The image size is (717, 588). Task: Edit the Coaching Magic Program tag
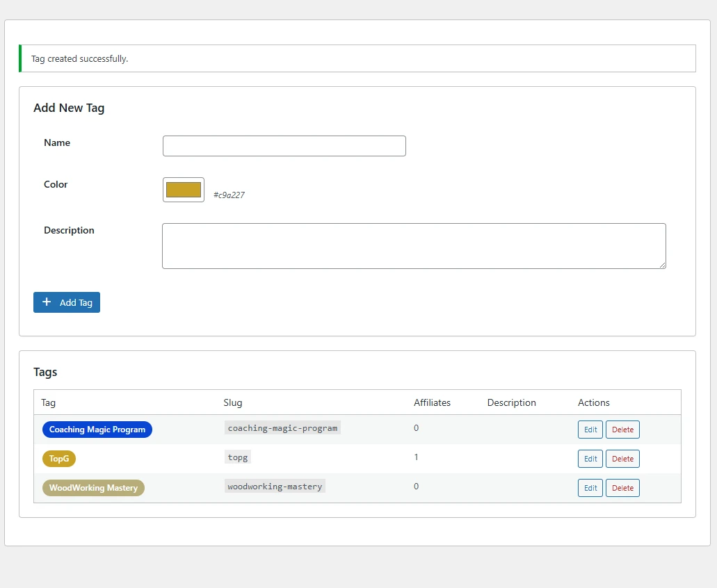(590, 430)
